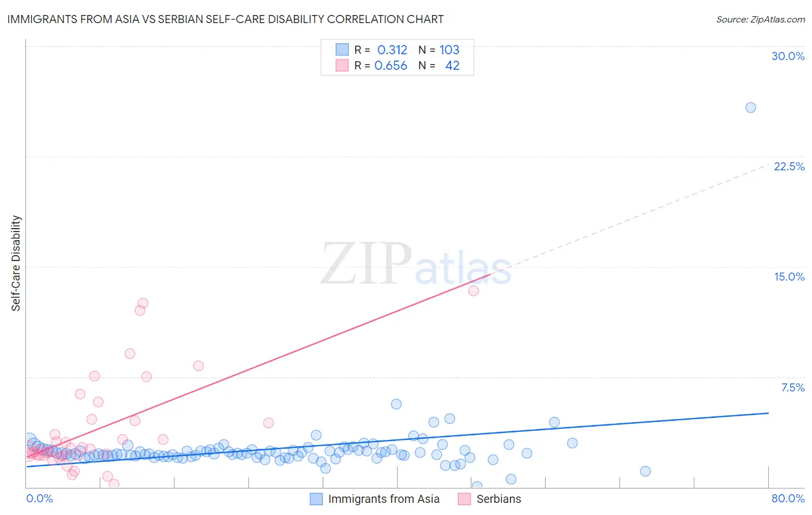Click the 22.5% y-axis label
Screen dimensions: 812x515
[x=789, y=166]
